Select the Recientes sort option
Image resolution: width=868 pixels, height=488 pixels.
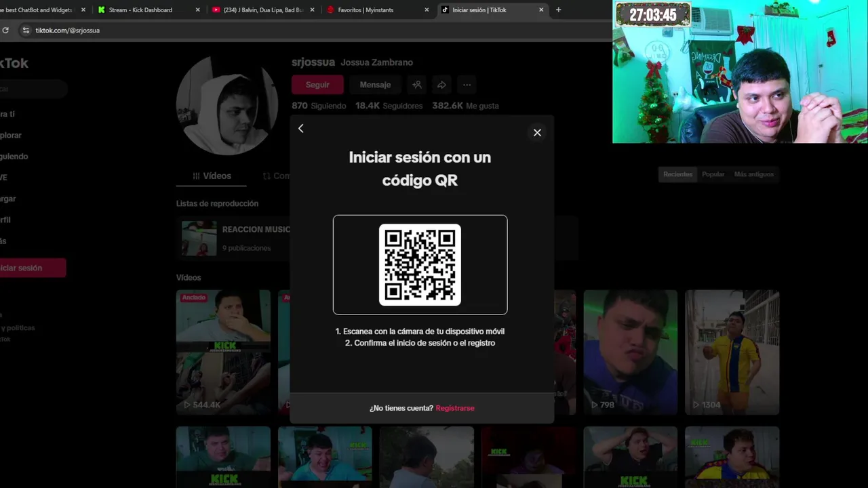[677, 174]
